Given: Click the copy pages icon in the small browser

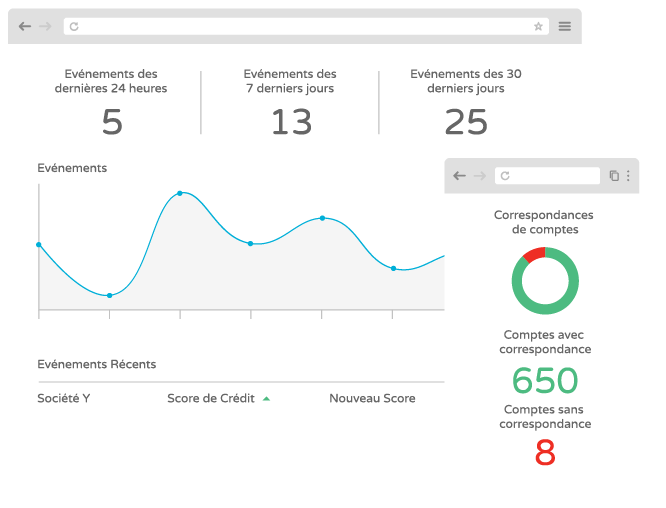Looking at the screenshot, I should (614, 175).
